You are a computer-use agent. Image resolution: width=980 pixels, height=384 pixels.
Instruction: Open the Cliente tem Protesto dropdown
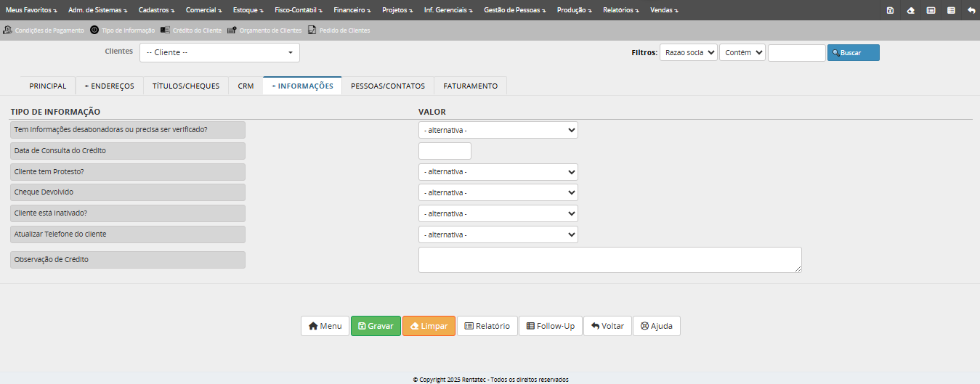tap(498, 172)
